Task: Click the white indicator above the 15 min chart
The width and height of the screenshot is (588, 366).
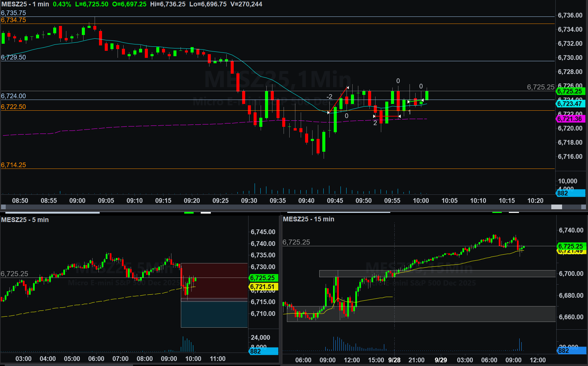Action: (514, 213)
